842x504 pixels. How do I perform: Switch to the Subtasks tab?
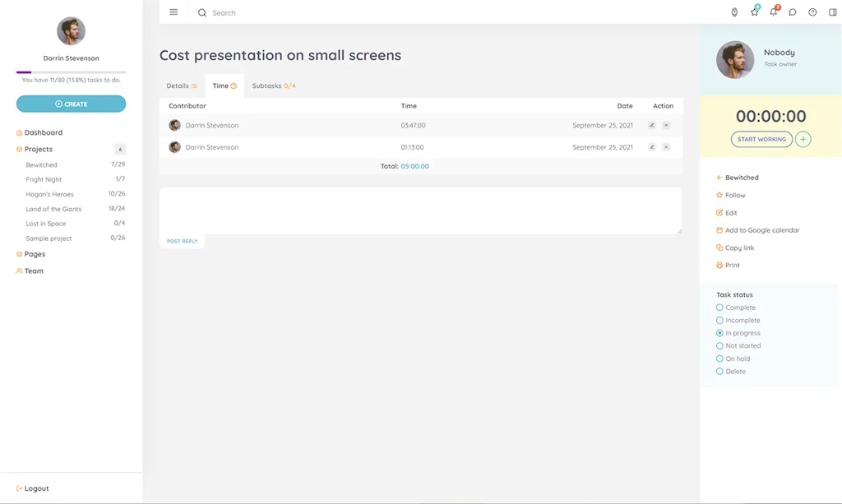274,86
